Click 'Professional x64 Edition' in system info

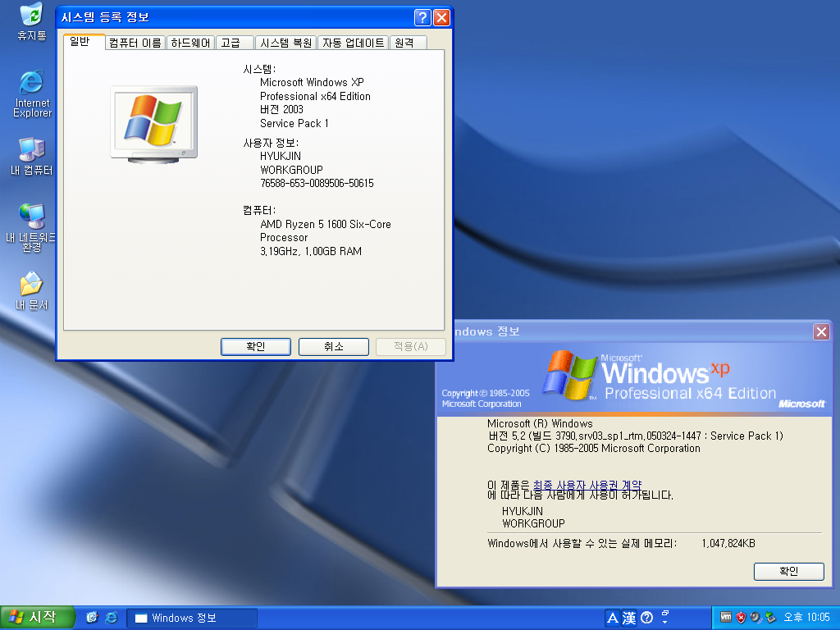[315, 97]
